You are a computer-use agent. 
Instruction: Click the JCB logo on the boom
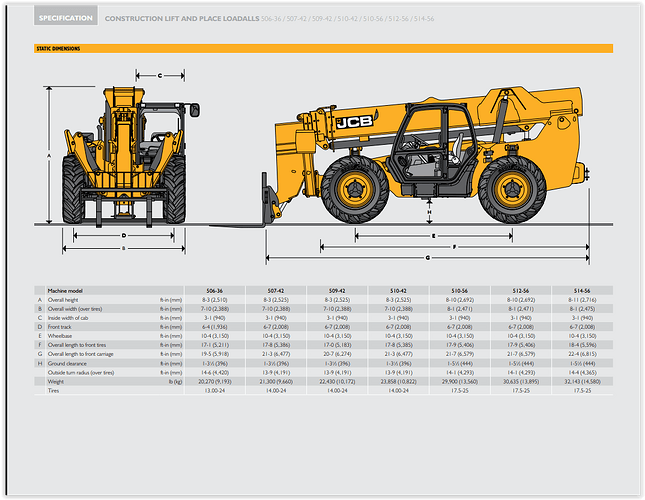point(355,122)
